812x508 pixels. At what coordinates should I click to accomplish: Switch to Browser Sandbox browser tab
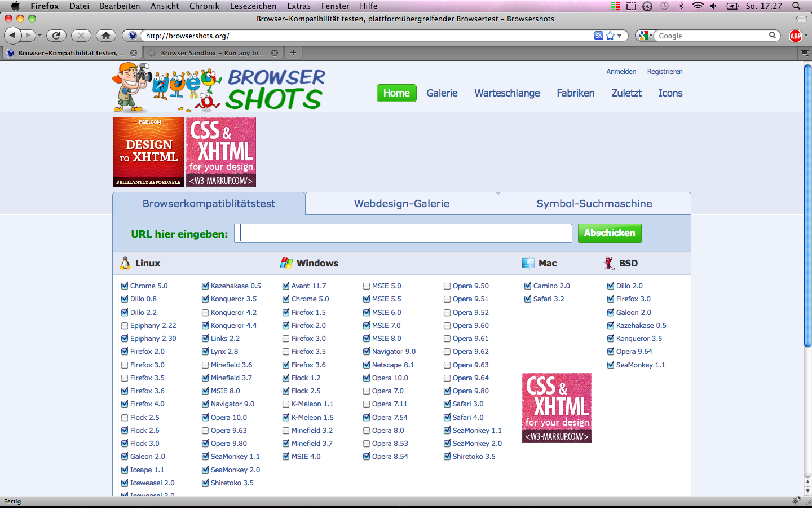coord(213,52)
